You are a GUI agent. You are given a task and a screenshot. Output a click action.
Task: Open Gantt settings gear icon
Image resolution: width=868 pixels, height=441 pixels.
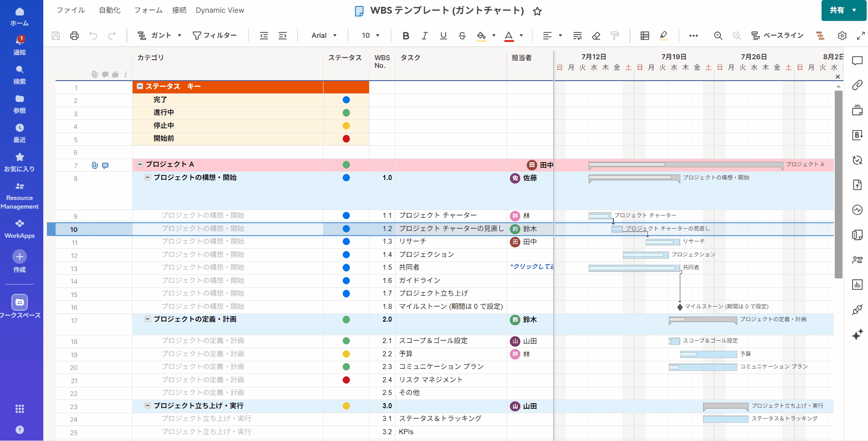842,36
